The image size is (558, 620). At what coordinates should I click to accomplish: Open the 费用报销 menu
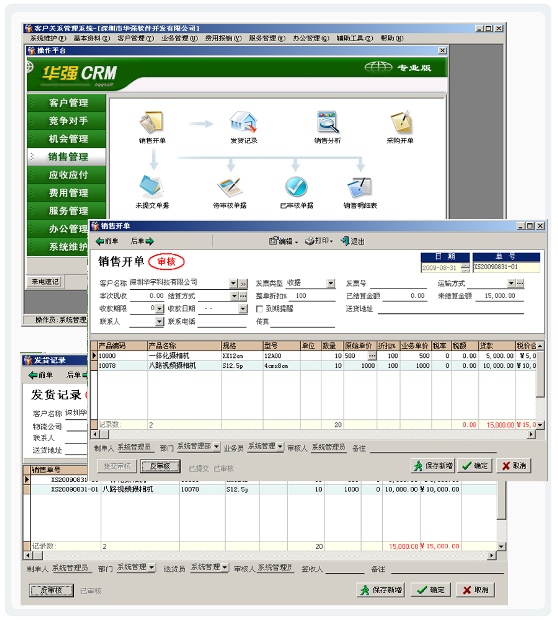(223, 38)
